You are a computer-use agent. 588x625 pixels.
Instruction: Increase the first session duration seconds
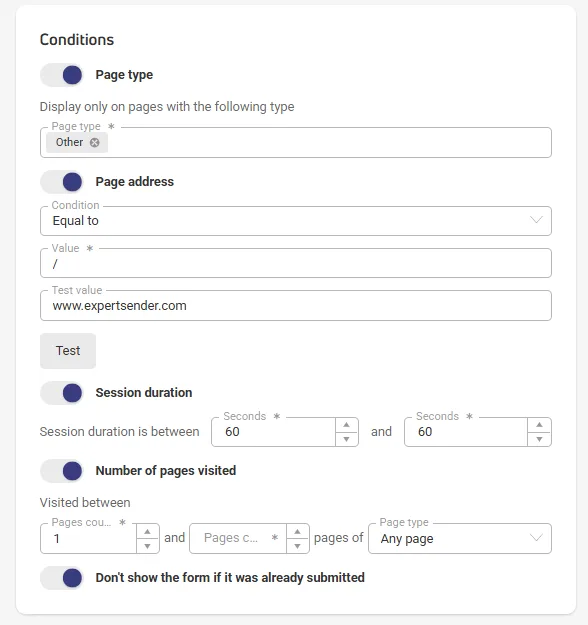coord(346,425)
